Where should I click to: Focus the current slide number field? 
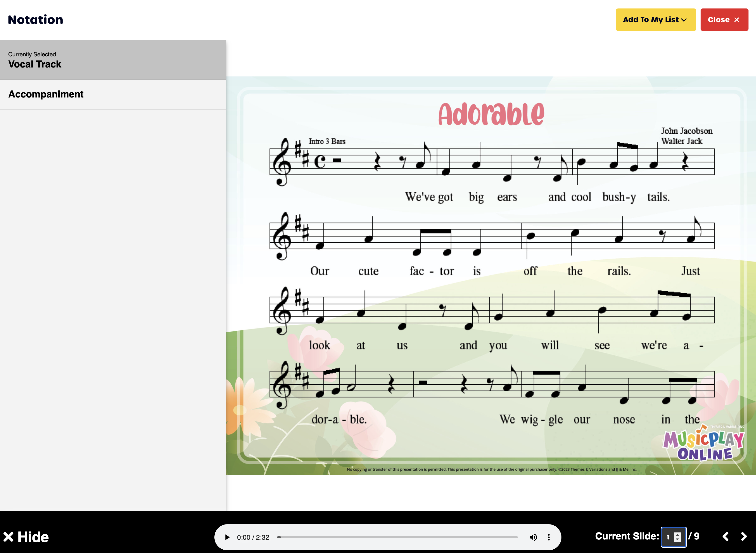click(668, 537)
